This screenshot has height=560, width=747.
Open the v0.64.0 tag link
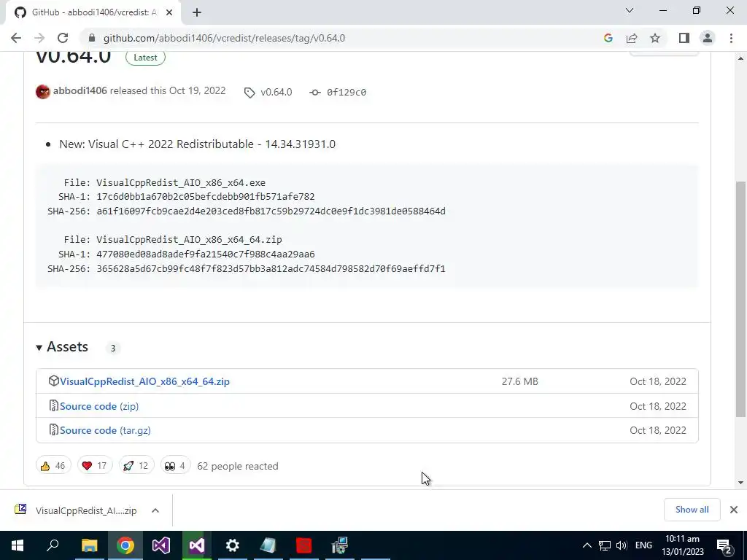click(x=268, y=92)
